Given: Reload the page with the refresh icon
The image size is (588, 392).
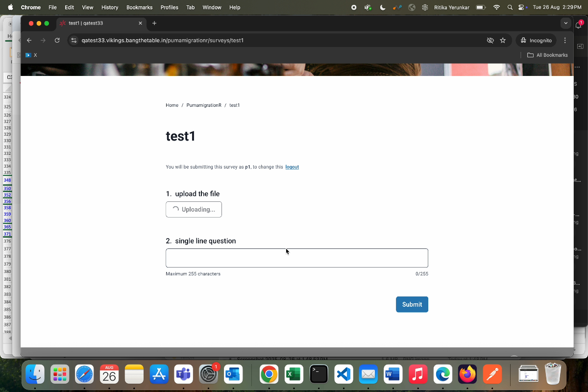Looking at the screenshot, I should (57, 40).
